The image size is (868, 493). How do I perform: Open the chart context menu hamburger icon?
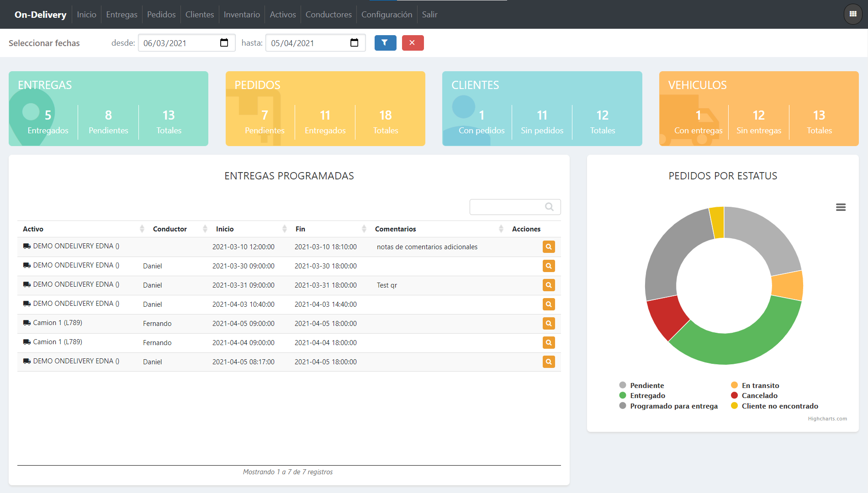pyautogui.click(x=841, y=207)
